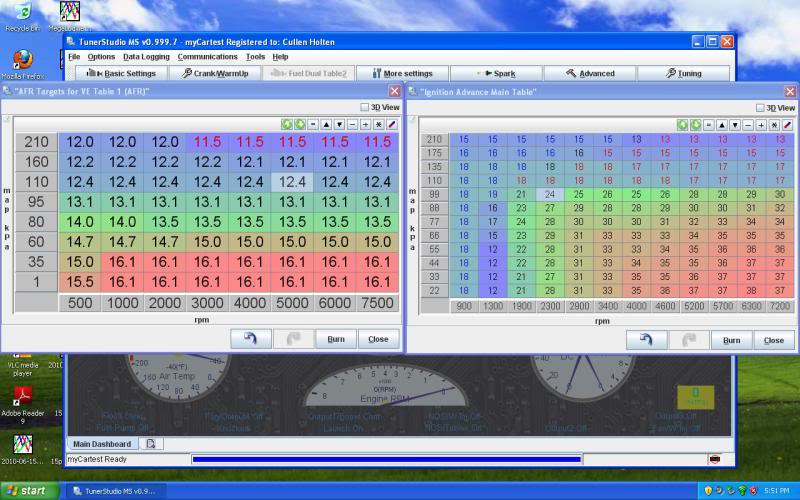The image size is (800, 500).
Task: Select the 15.5 AFR cell at 1 kPa, 500 rpm
Action: (x=80, y=282)
